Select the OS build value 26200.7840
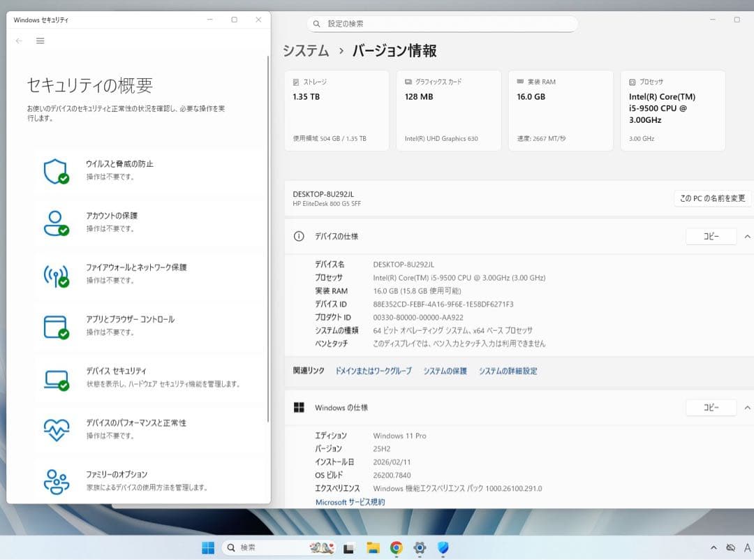Viewport: 754px width, 560px height. tap(392, 476)
